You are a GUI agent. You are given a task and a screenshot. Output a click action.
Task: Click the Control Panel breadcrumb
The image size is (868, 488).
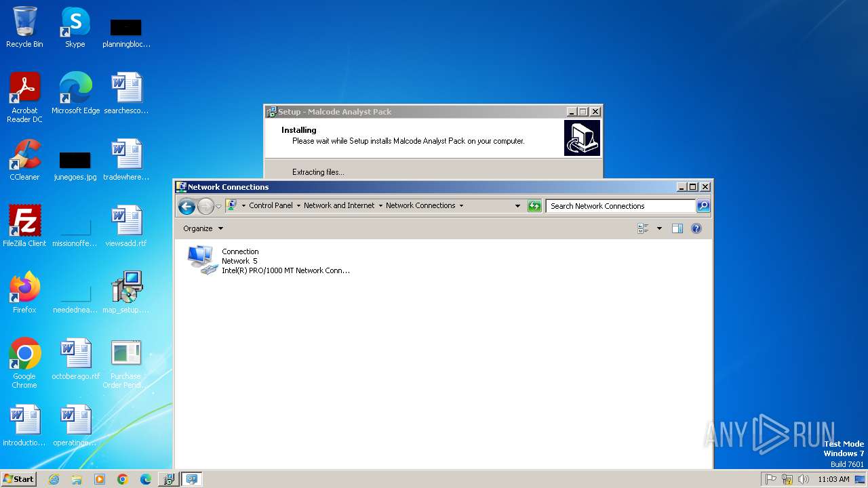coord(271,205)
